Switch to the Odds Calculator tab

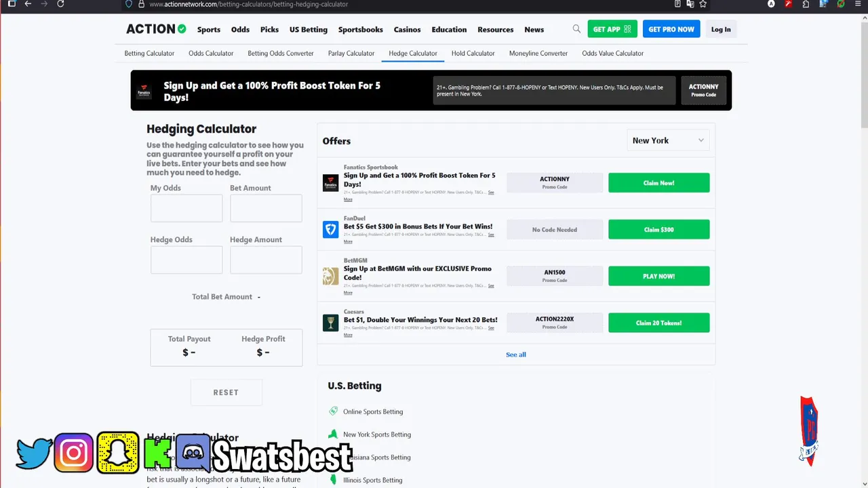[211, 53]
